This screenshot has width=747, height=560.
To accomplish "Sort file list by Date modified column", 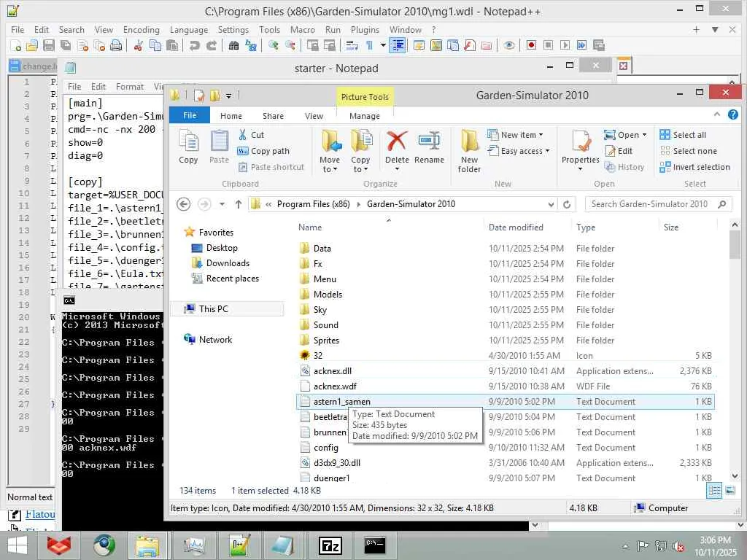I will tap(516, 227).
